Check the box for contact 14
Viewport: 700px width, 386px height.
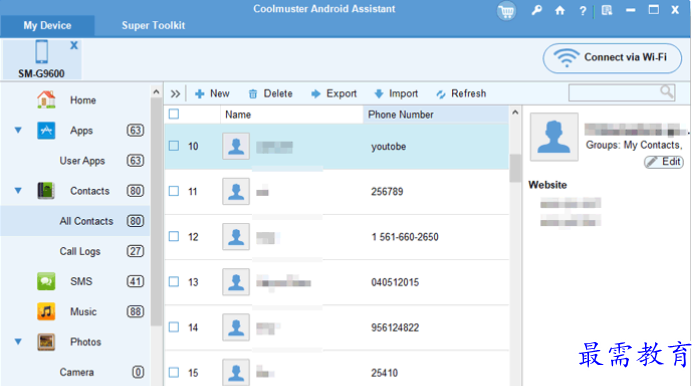click(x=174, y=327)
